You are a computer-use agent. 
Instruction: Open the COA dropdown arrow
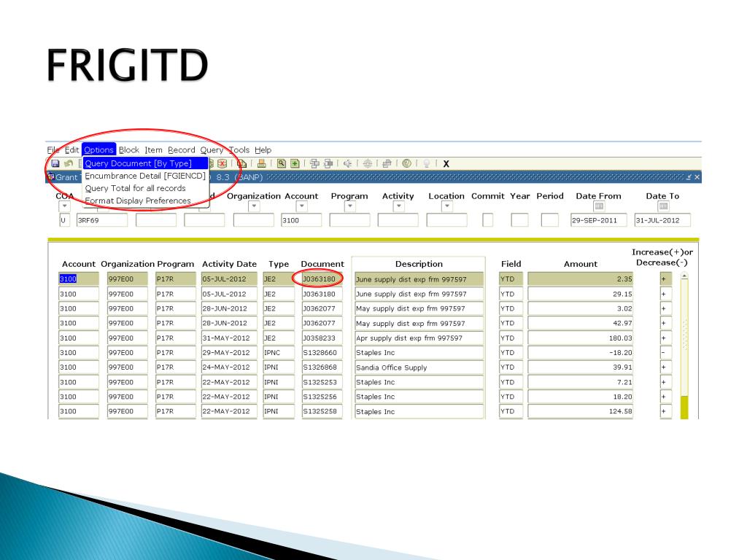point(64,206)
